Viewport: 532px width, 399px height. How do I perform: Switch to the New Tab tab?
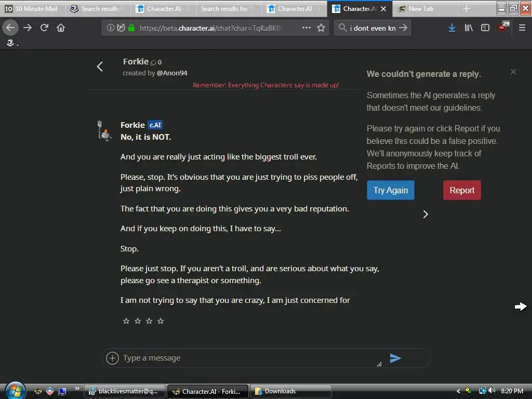pos(425,8)
